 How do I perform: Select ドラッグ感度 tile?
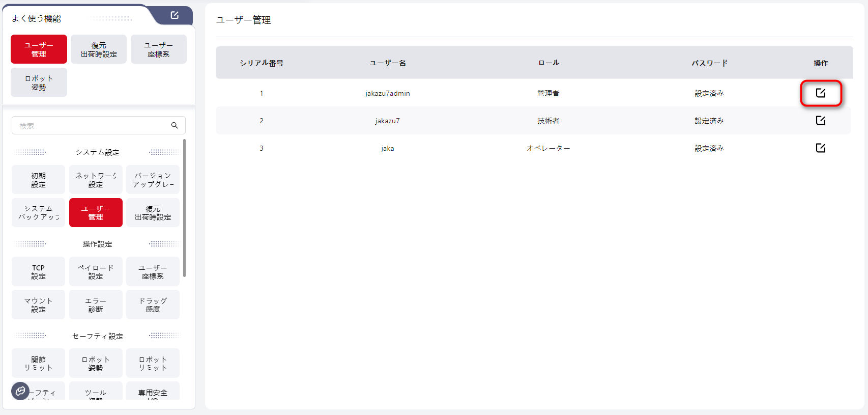coord(153,305)
